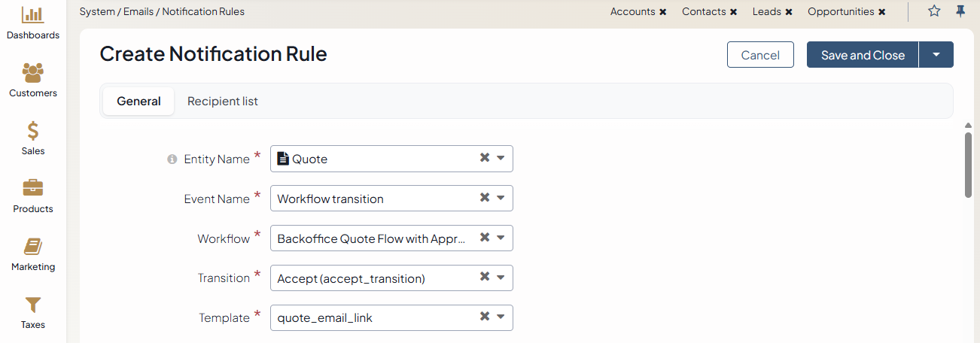The width and height of the screenshot is (980, 343).
Task: Click the Cancel button
Action: (x=760, y=55)
